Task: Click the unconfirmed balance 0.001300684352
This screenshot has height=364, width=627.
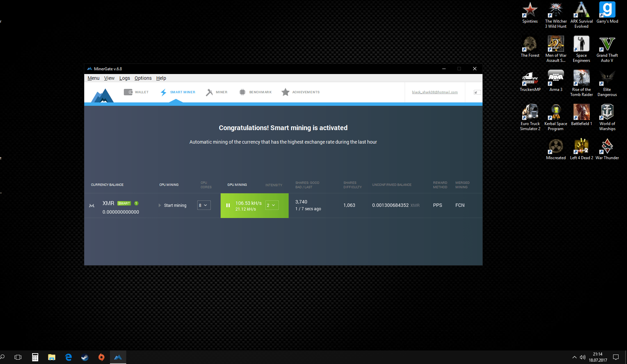Action: point(390,205)
